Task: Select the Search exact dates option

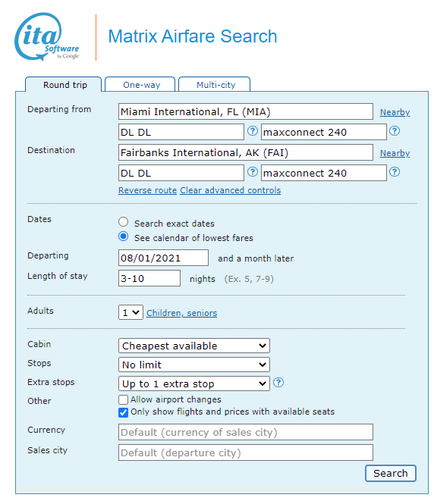Action: tap(123, 222)
